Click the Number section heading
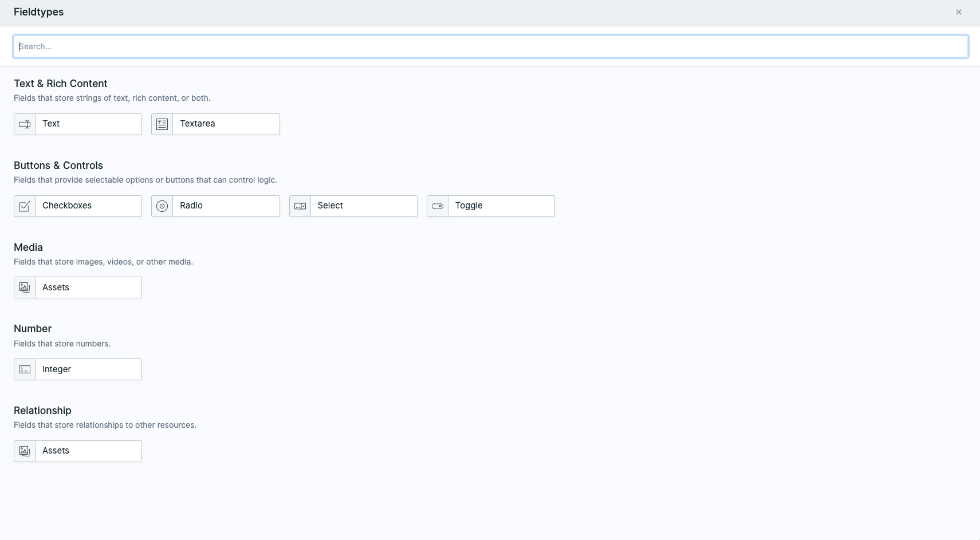 click(x=33, y=329)
